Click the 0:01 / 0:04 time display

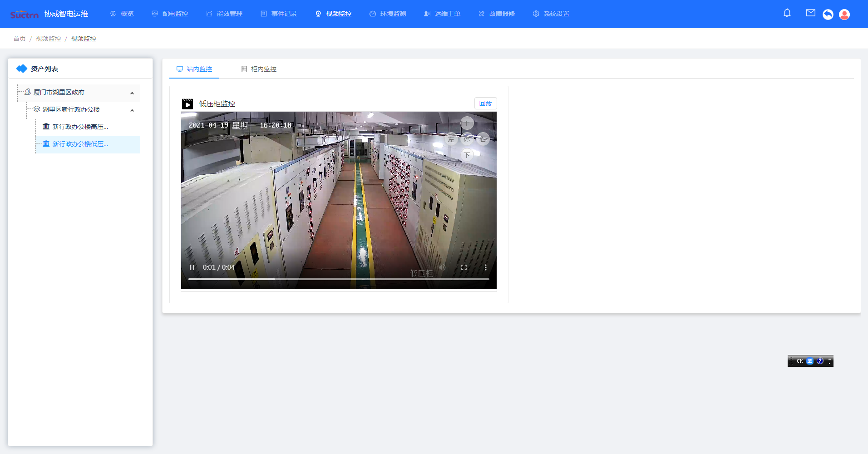click(x=219, y=267)
